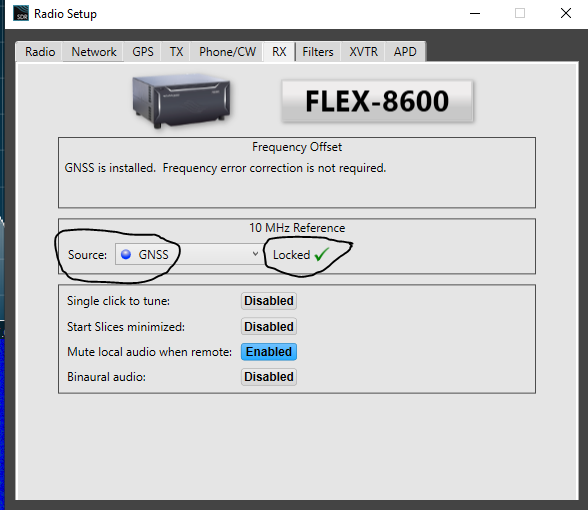Click the 'Mute local audio when remote:' label
This screenshot has height=510, width=588.
[149, 352]
